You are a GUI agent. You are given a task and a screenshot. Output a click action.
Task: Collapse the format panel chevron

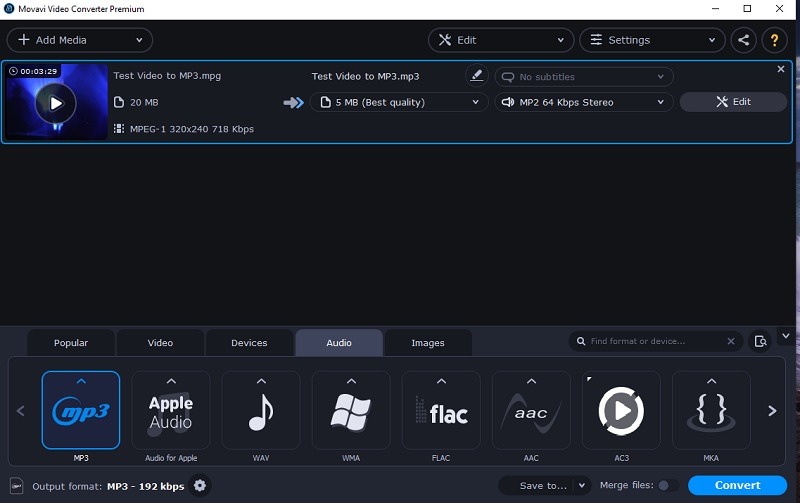[x=786, y=336]
